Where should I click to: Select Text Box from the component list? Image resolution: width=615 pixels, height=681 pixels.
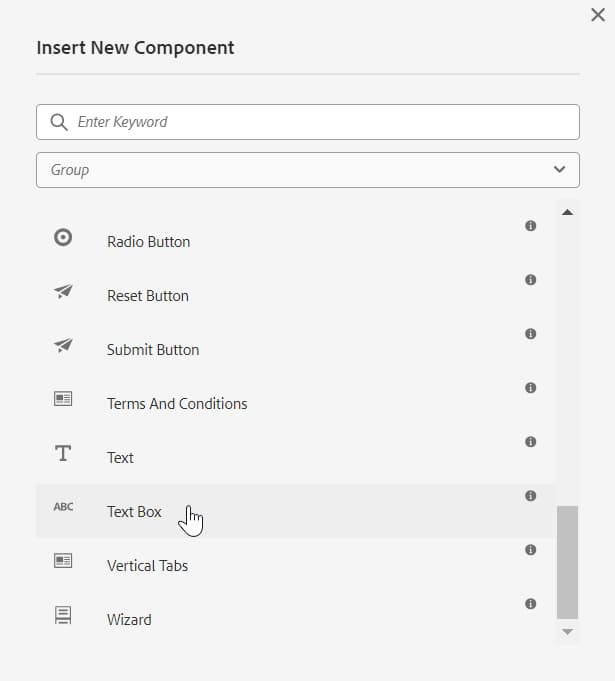pyautogui.click(x=134, y=512)
